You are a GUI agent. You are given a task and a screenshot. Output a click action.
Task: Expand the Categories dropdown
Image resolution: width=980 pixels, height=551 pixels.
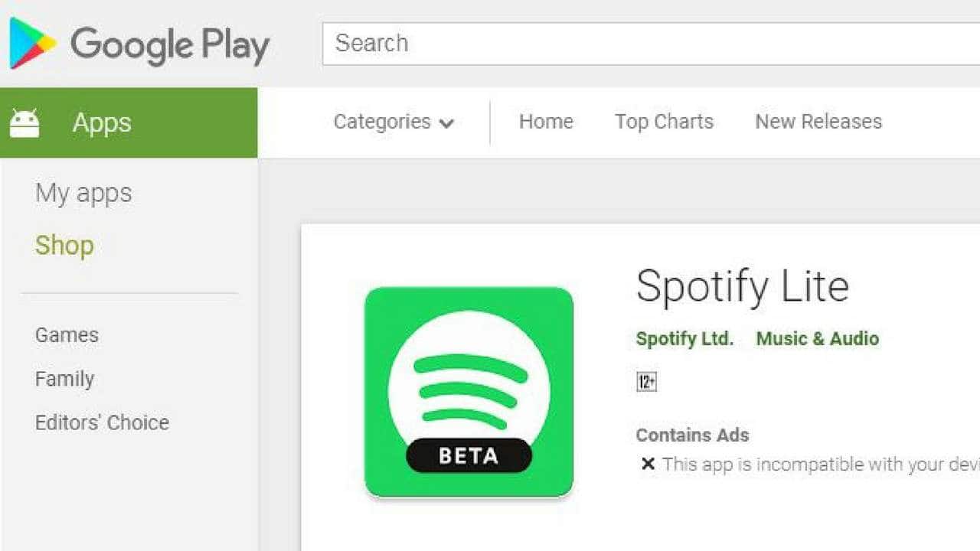pyautogui.click(x=383, y=122)
